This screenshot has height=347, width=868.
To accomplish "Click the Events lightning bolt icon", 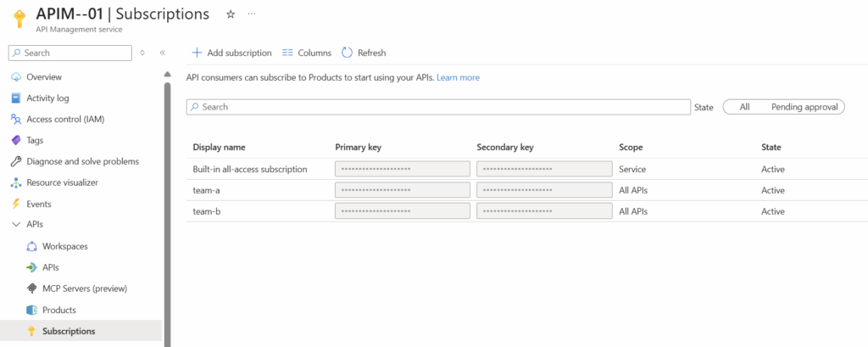I will [x=15, y=204].
